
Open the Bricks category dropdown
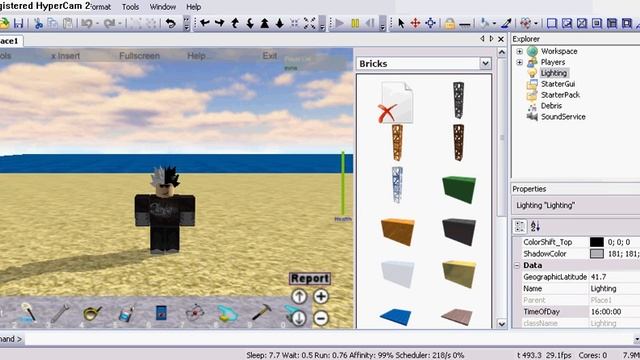pyautogui.click(x=485, y=64)
